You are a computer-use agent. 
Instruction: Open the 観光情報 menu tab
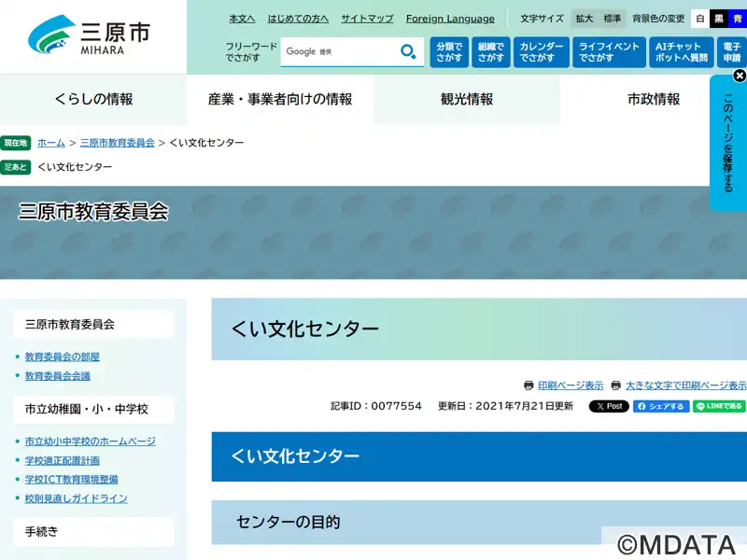467,99
